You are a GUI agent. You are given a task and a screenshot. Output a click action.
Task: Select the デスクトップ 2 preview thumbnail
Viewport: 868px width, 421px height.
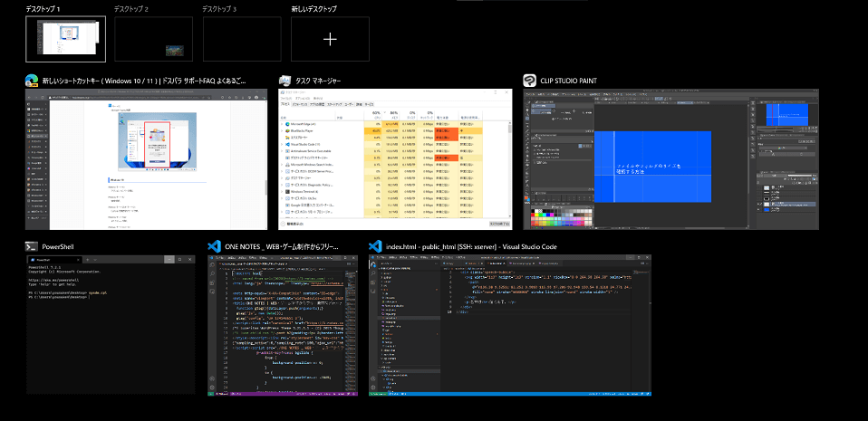[153, 39]
